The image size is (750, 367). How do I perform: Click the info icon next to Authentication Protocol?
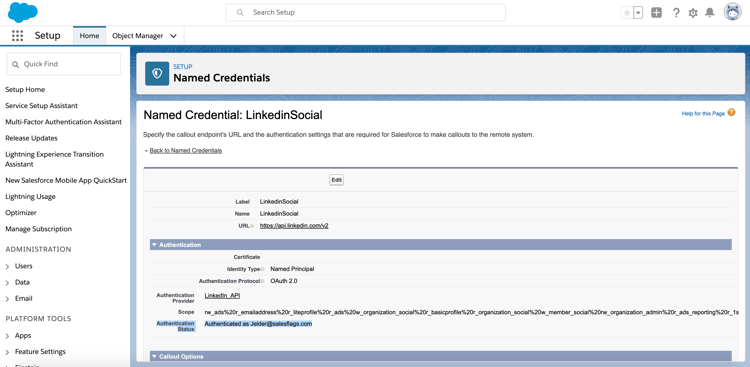(x=263, y=281)
